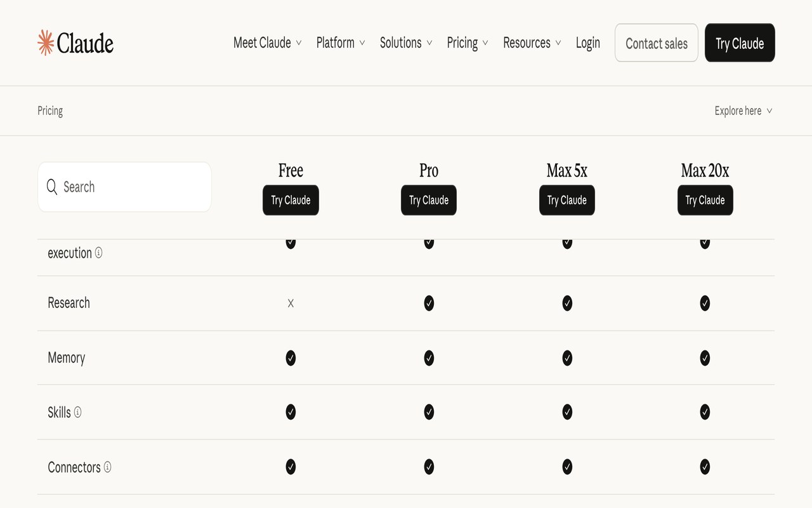Image resolution: width=812 pixels, height=508 pixels.
Task: Click Memory checkmark in Free column
Action: tap(291, 358)
